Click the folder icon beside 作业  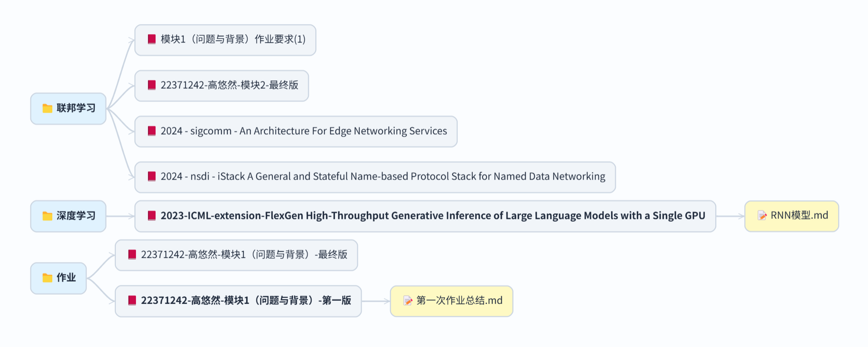(x=47, y=278)
